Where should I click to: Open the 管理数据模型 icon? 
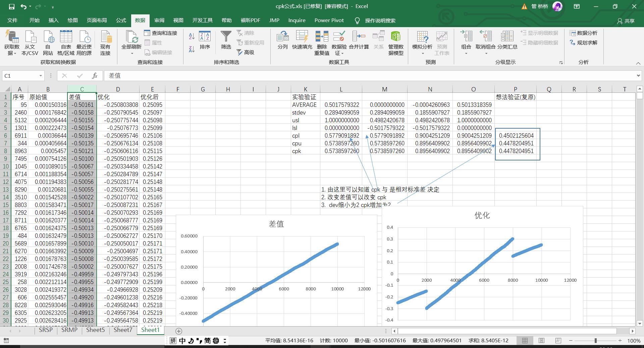coord(396,43)
